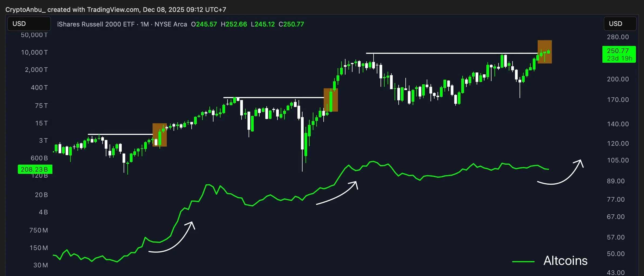Click the 77.00 price level on the right scale

(616, 199)
